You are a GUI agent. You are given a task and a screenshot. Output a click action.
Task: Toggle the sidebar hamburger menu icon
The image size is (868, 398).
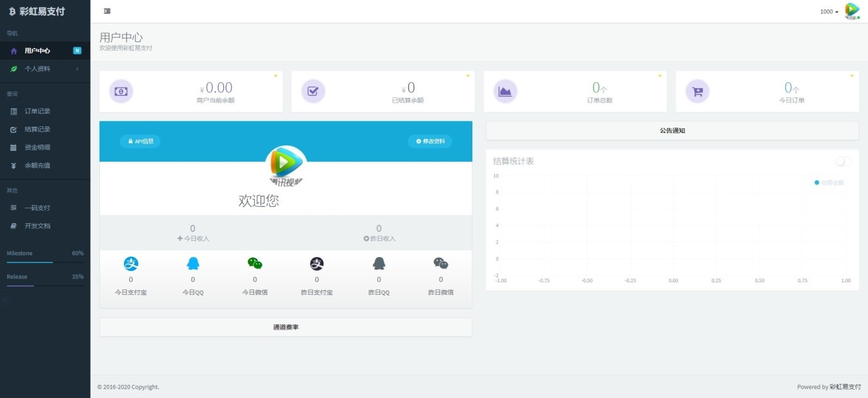(x=107, y=11)
